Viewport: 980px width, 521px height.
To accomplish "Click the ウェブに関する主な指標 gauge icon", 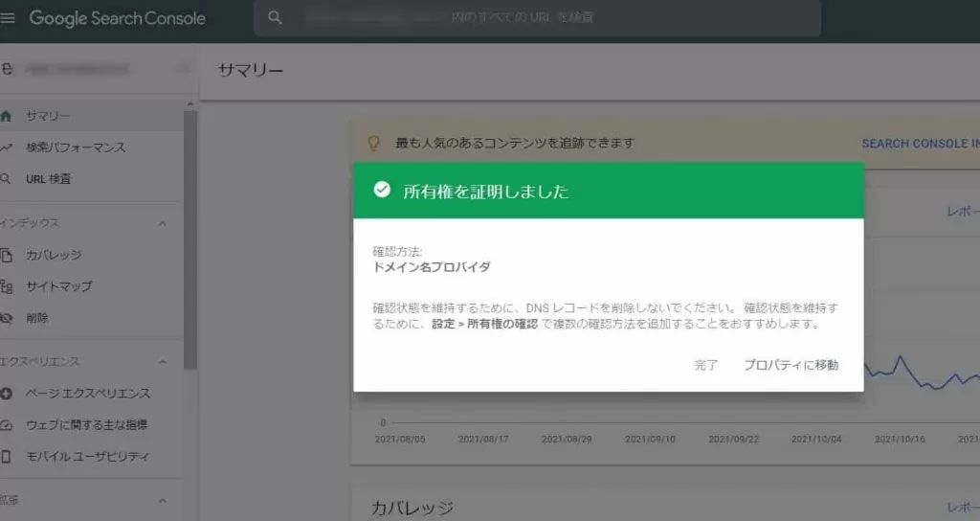I will point(7,425).
